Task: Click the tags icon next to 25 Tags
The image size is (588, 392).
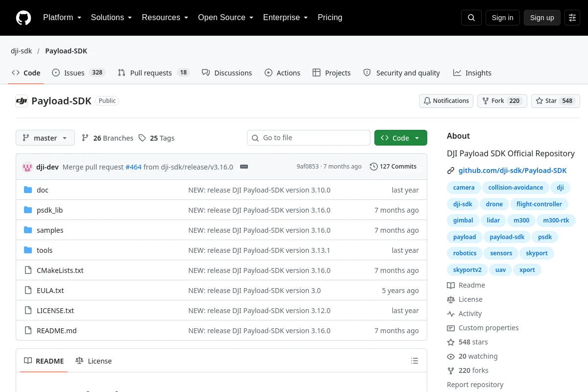Action: [x=142, y=138]
